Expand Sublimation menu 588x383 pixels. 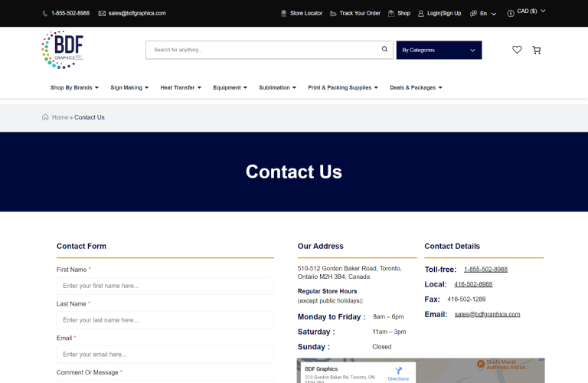[277, 88]
